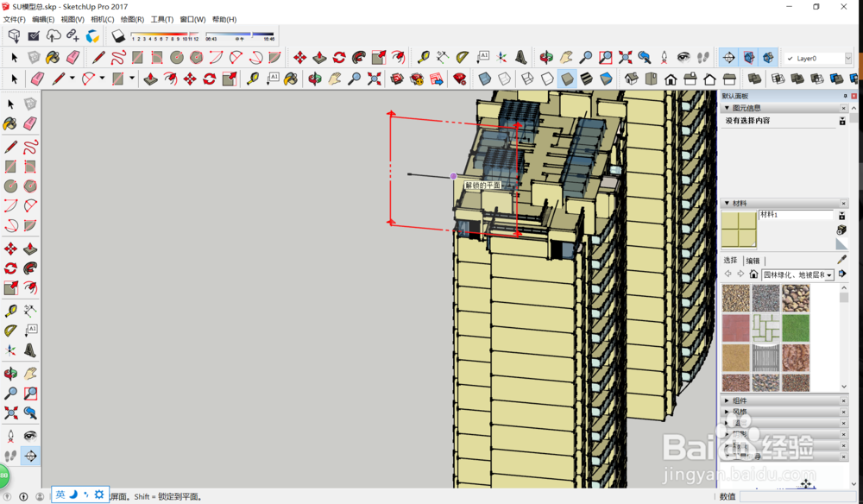Toggle shadows display icon

[118, 36]
